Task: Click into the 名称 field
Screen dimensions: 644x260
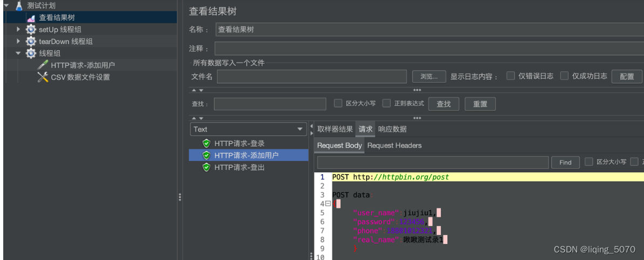Action: click(430, 30)
